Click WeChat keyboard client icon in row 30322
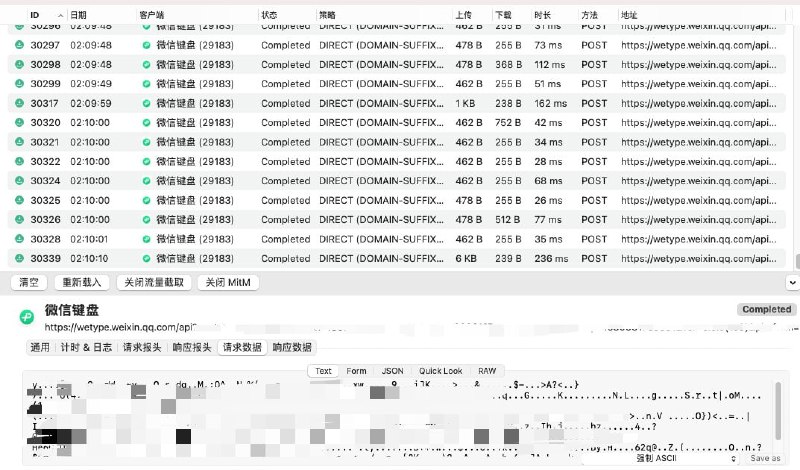 tap(146, 162)
